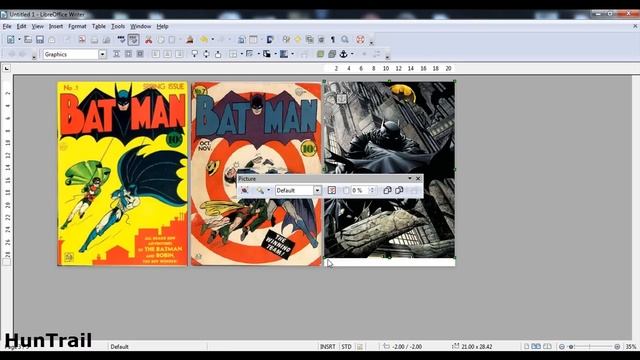Align the image left in Frame toolbar

pyautogui.click(x=156, y=54)
